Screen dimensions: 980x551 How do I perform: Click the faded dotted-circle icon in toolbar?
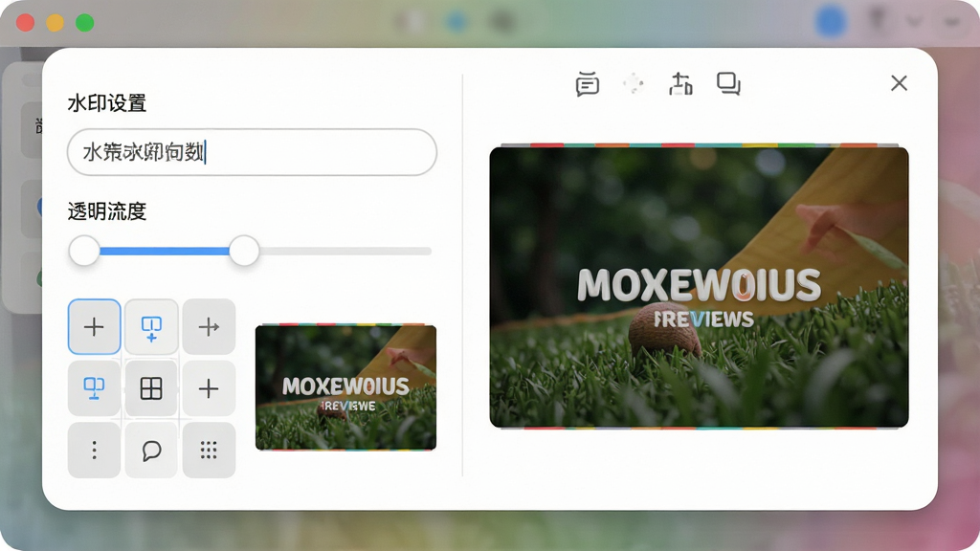click(x=634, y=83)
